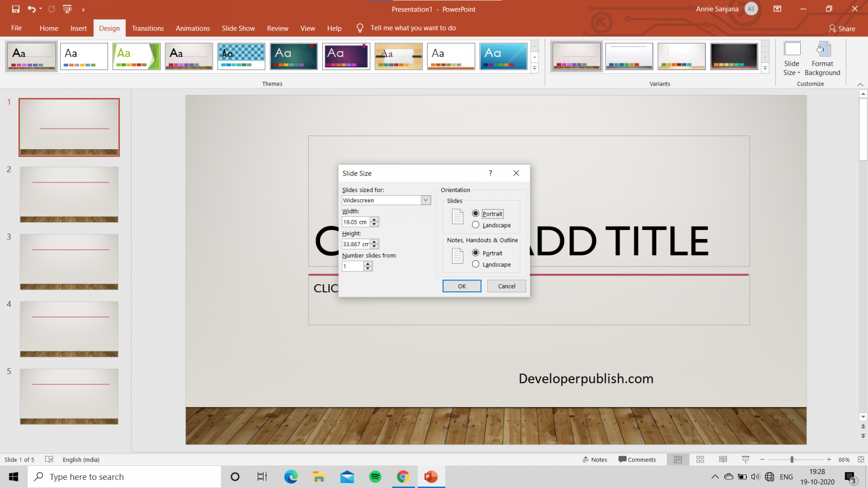Expand the Themes gallery
Viewport: 868px width, 488px height.
click(x=534, y=68)
